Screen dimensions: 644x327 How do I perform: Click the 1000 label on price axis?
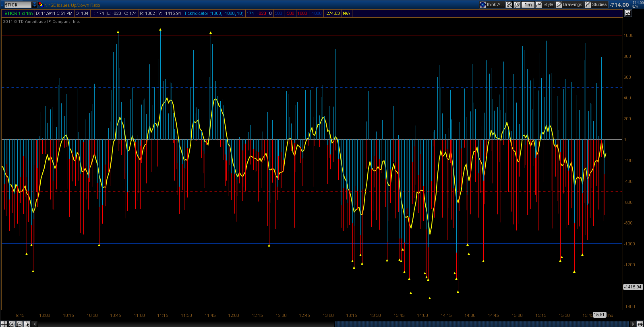coord(628,35)
